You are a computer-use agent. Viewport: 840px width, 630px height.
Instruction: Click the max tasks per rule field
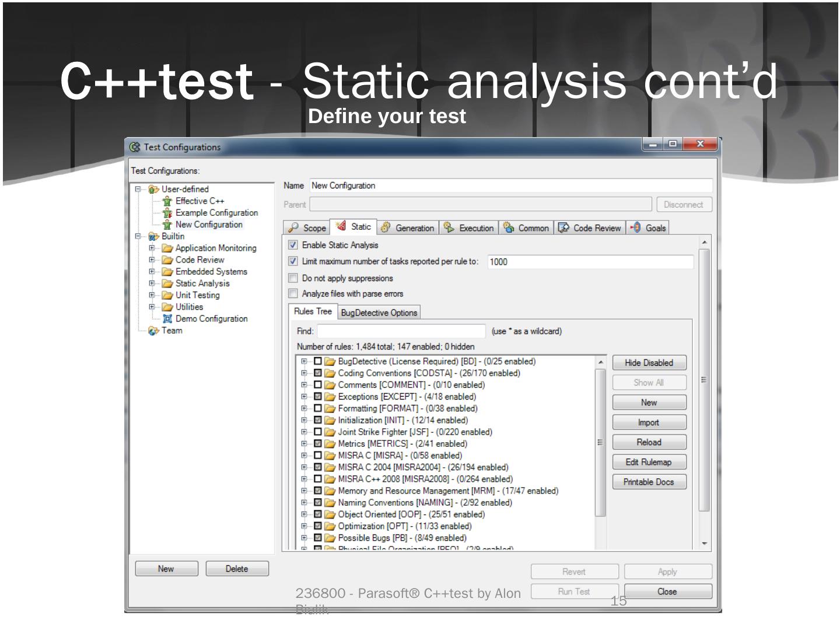pos(590,262)
